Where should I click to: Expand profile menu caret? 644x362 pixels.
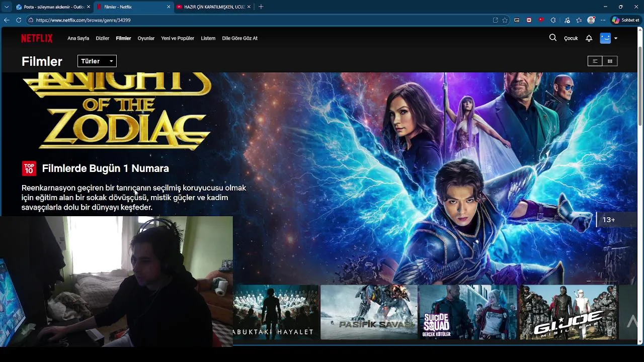pyautogui.click(x=615, y=38)
